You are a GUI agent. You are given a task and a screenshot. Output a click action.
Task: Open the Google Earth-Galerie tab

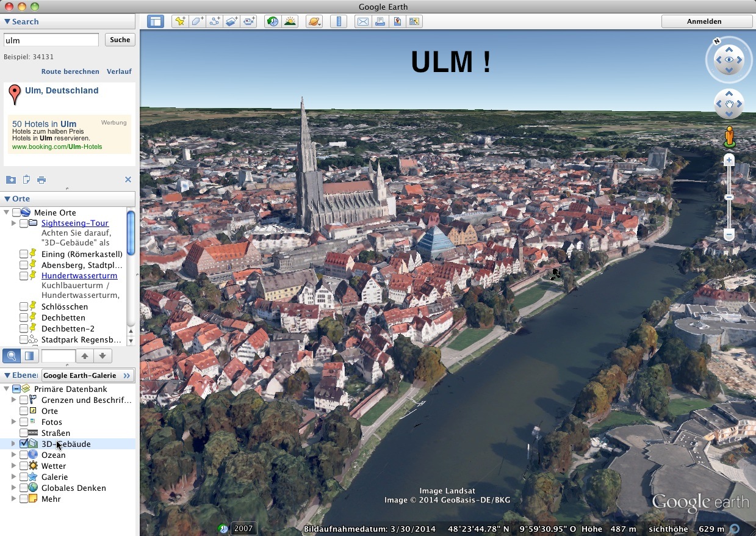[86, 375]
